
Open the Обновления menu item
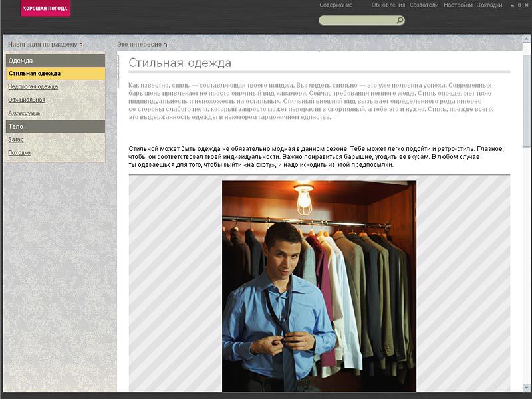coord(388,5)
